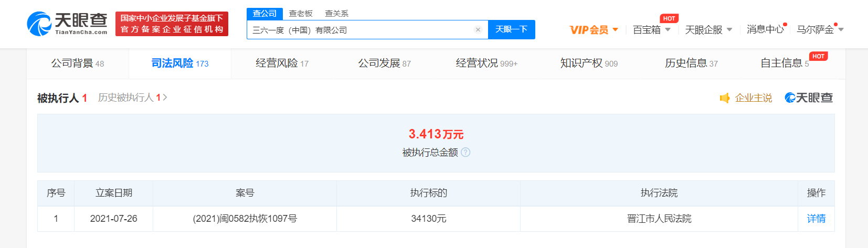Viewport: 868px width, 248px height.
Task: Clear the search box with the X icon
Action: click(x=478, y=30)
